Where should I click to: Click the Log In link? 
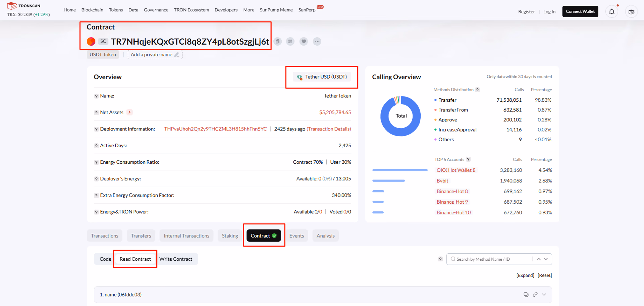click(549, 12)
